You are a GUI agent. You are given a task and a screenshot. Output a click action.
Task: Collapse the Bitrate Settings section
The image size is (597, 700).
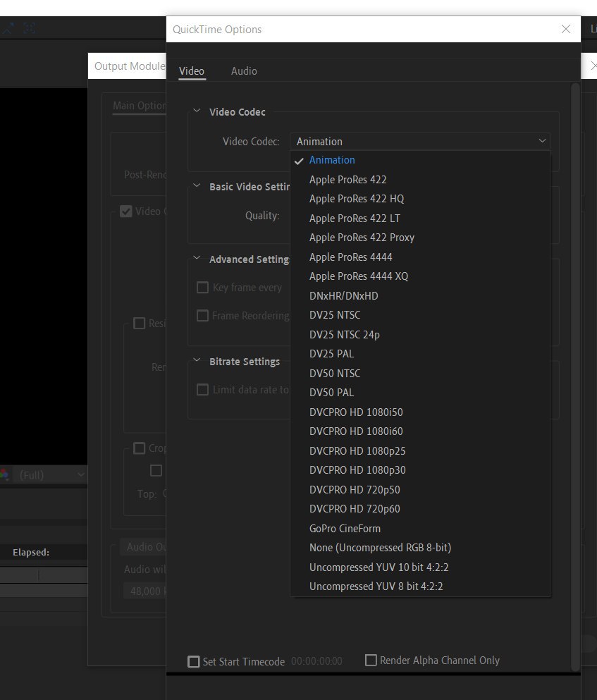(197, 360)
